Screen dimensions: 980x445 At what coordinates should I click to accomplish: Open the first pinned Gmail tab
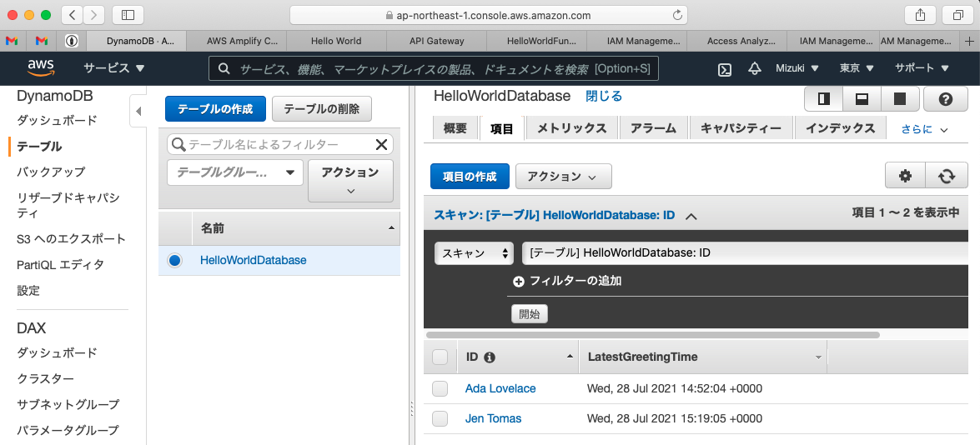point(11,41)
